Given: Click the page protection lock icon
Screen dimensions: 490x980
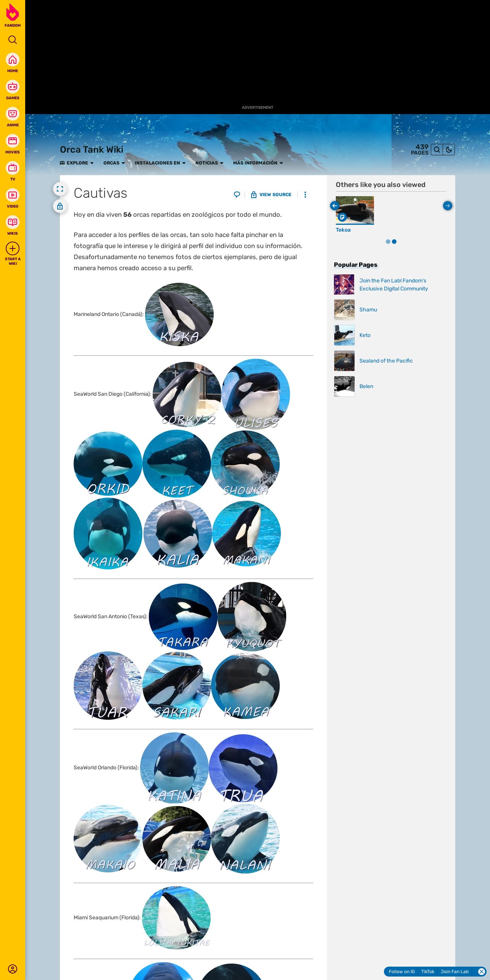Looking at the screenshot, I should tap(60, 206).
